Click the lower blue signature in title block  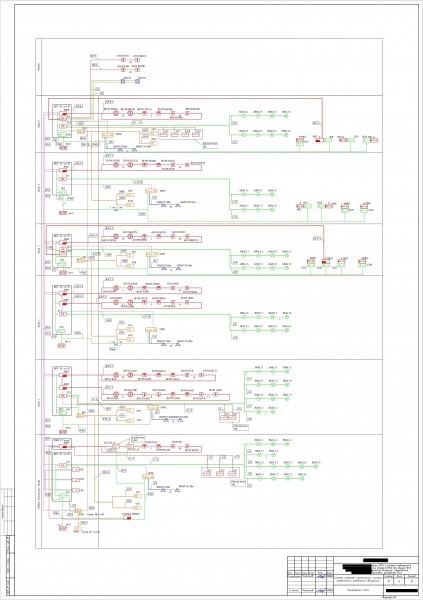(321, 591)
